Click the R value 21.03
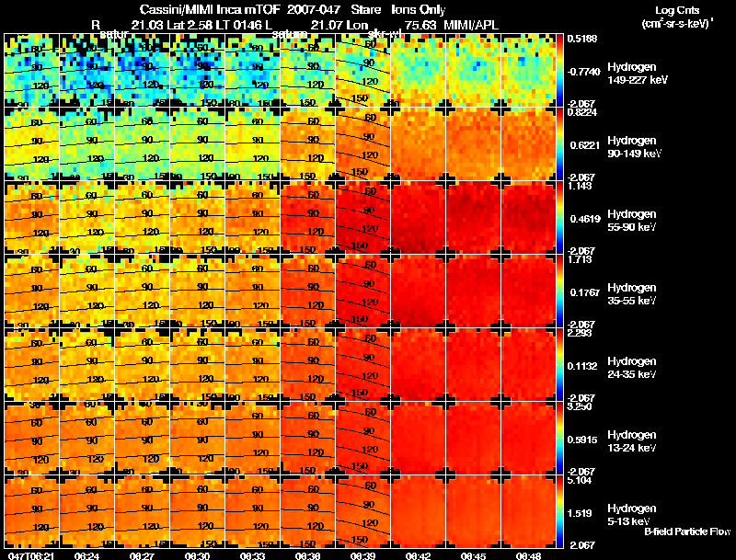The height and width of the screenshot is (560, 736). pyautogui.click(x=146, y=26)
